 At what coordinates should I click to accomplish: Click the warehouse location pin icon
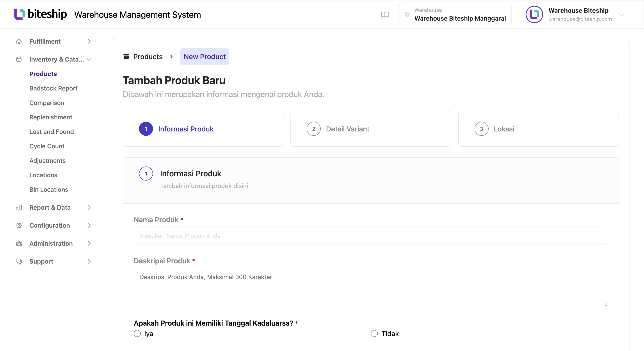coord(407,14)
